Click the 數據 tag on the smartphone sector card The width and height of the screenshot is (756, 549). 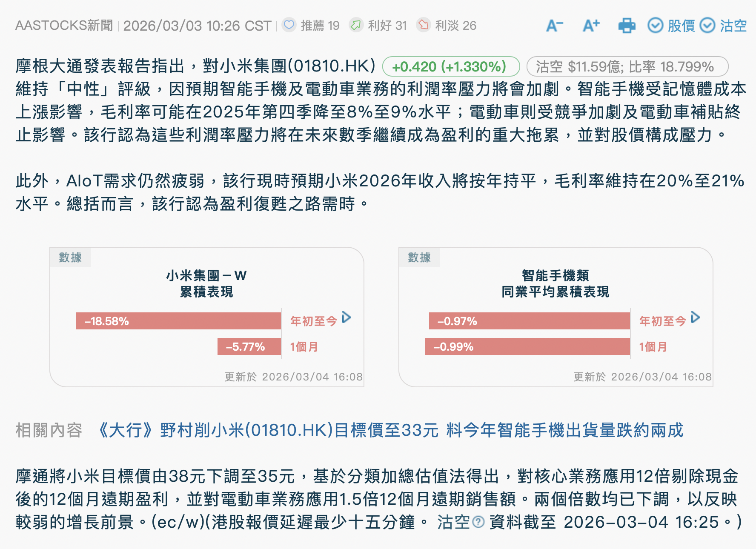click(x=419, y=257)
